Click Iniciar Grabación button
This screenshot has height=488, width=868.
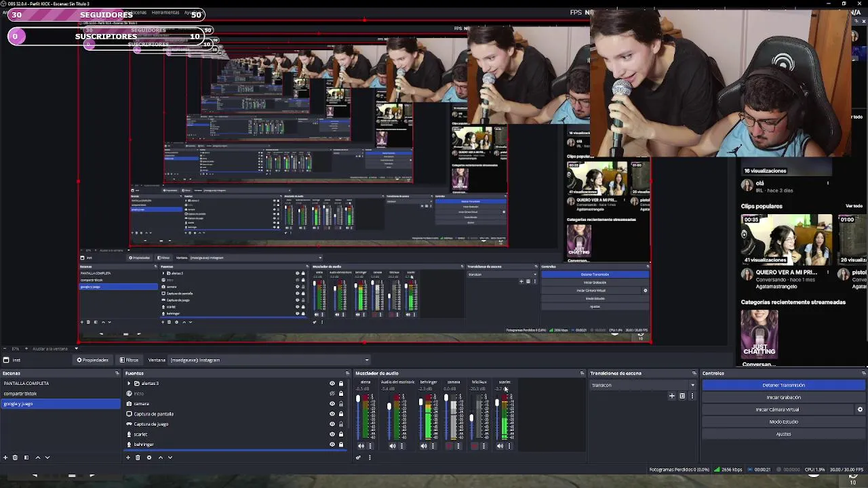(x=783, y=397)
